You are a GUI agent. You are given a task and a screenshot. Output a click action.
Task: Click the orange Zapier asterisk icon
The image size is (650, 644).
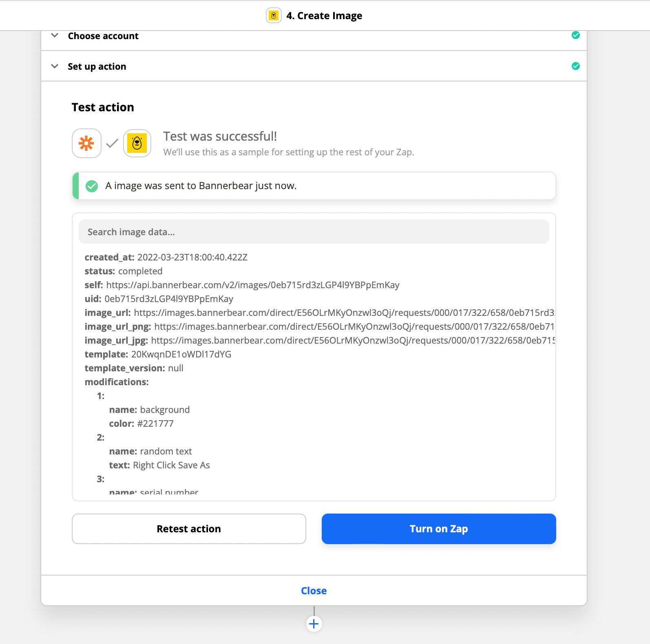point(86,143)
